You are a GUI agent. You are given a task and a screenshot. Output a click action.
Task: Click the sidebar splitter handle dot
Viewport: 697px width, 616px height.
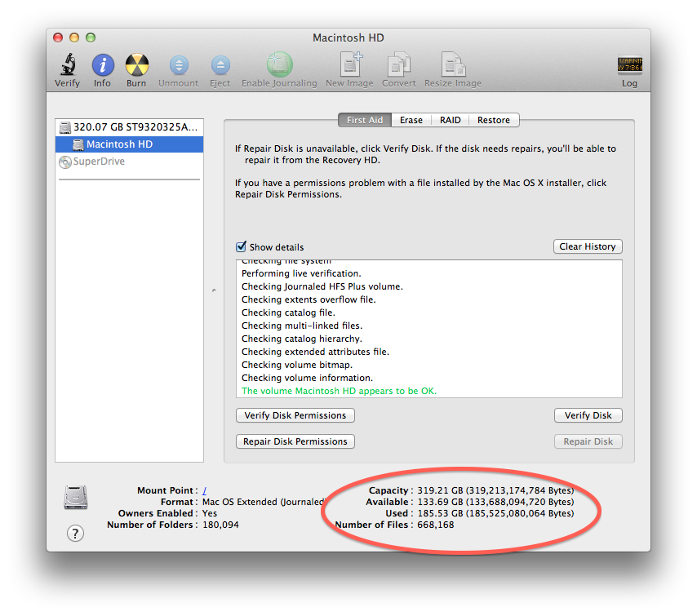pyautogui.click(x=214, y=290)
